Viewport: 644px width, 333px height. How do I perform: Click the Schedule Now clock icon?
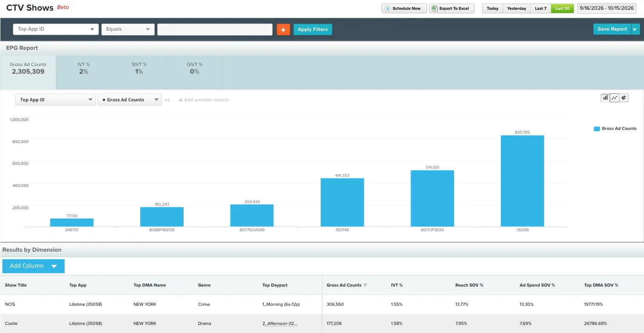click(x=388, y=9)
